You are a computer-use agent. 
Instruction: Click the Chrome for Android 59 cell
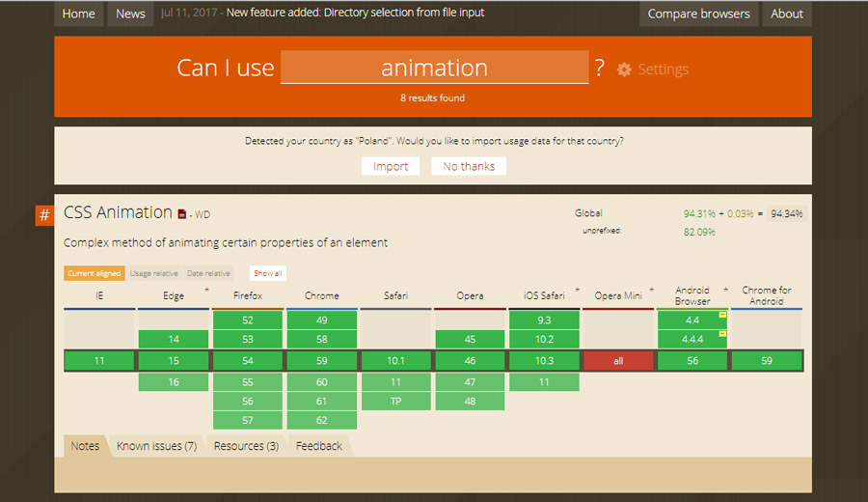[x=767, y=361]
